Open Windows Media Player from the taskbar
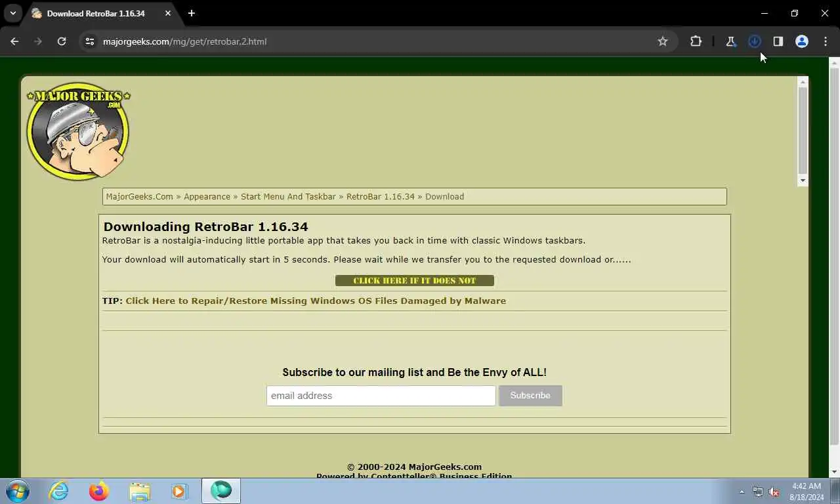 point(179,491)
